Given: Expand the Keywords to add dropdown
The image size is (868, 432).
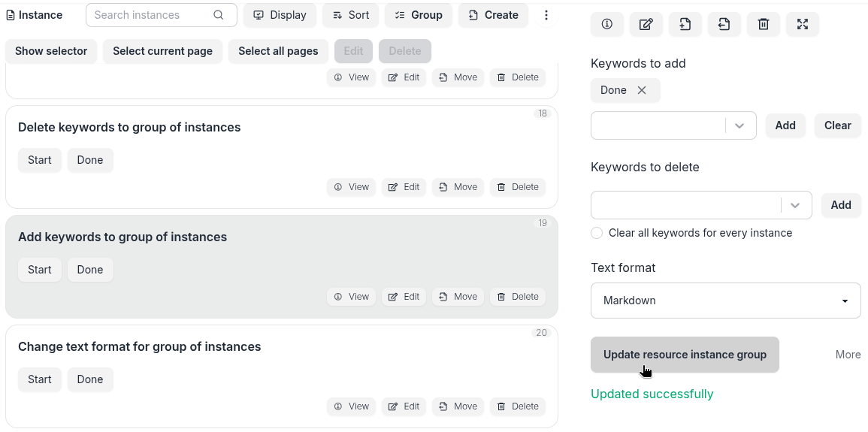Looking at the screenshot, I should point(739,125).
